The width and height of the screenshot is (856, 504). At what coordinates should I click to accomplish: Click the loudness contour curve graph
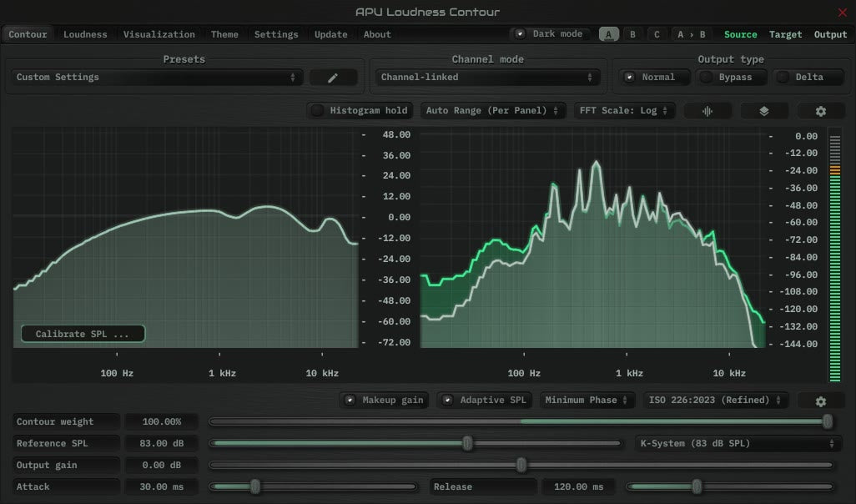185,238
